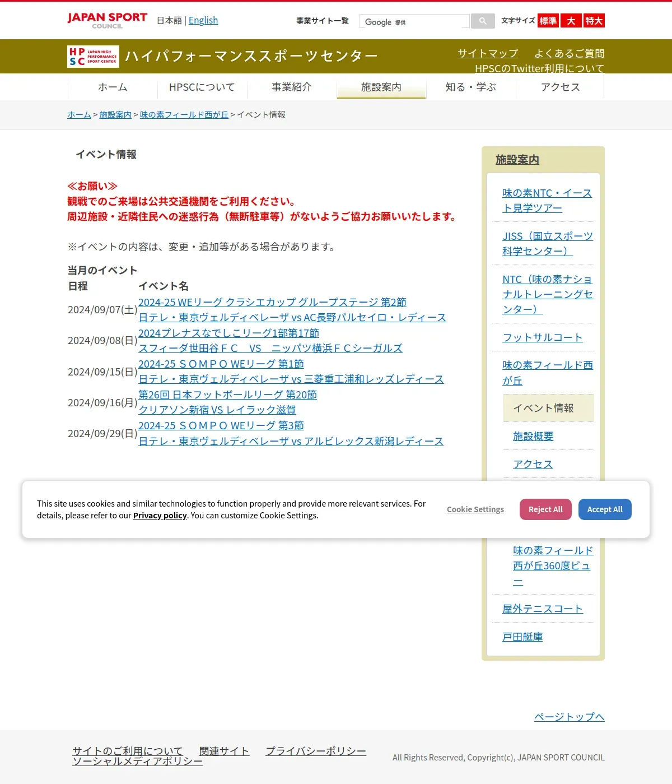Viewport: 672px width, 784px height.
Task: Select イベント情報 in sidebar
Action: point(548,408)
